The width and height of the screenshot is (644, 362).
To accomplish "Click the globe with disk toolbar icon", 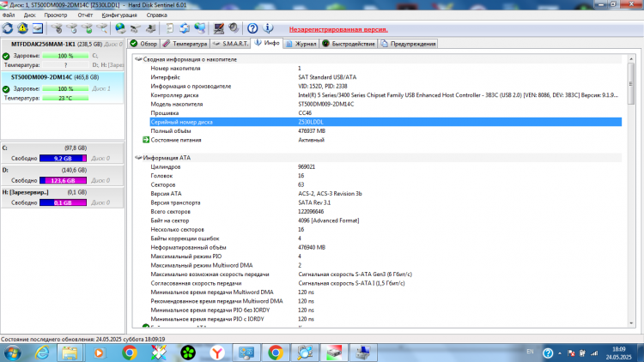I will click(x=120, y=28).
